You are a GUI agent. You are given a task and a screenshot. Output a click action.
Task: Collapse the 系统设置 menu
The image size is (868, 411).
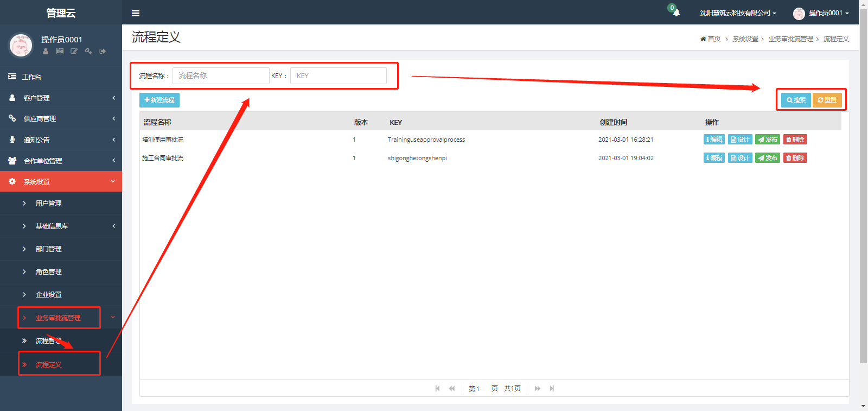(61, 181)
